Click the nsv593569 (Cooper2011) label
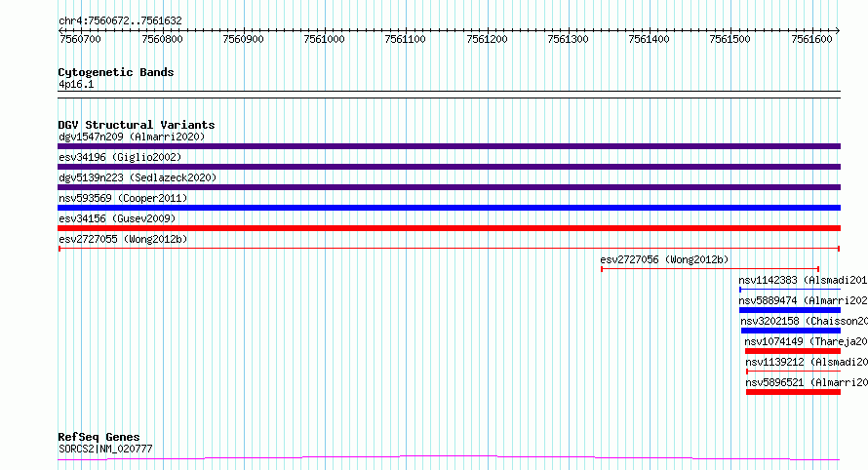This screenshot has height=470, width=868. (123, 198)
